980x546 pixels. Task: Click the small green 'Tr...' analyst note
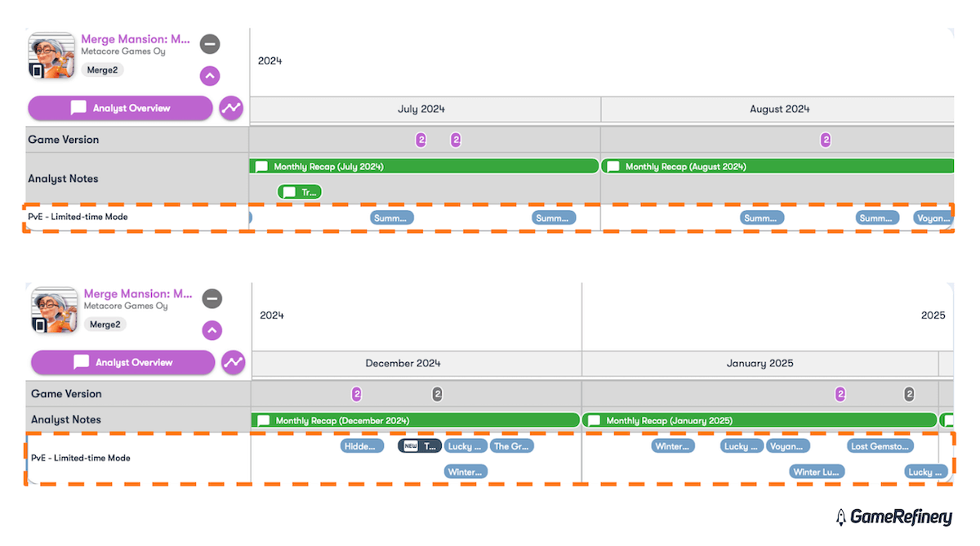coord(300,192)
